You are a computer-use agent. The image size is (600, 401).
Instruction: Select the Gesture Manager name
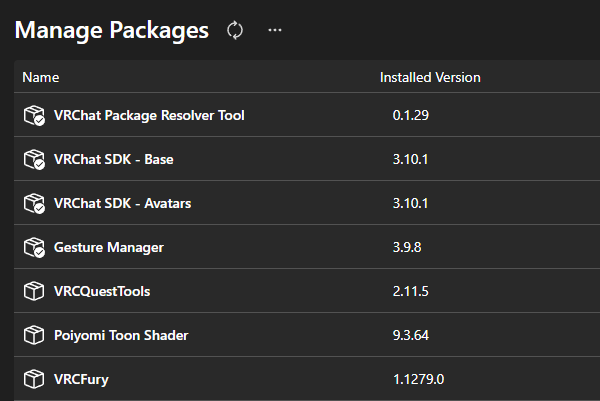point(109,248)
